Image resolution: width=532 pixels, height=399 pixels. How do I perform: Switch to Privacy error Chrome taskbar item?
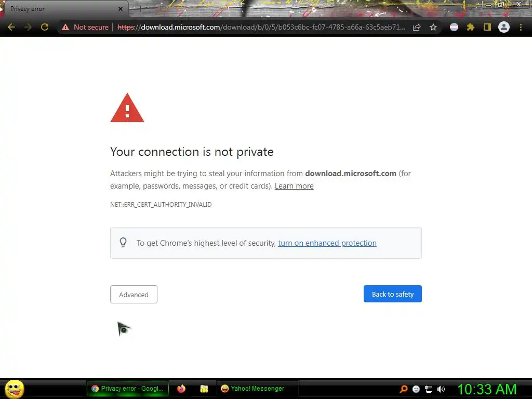128,389
